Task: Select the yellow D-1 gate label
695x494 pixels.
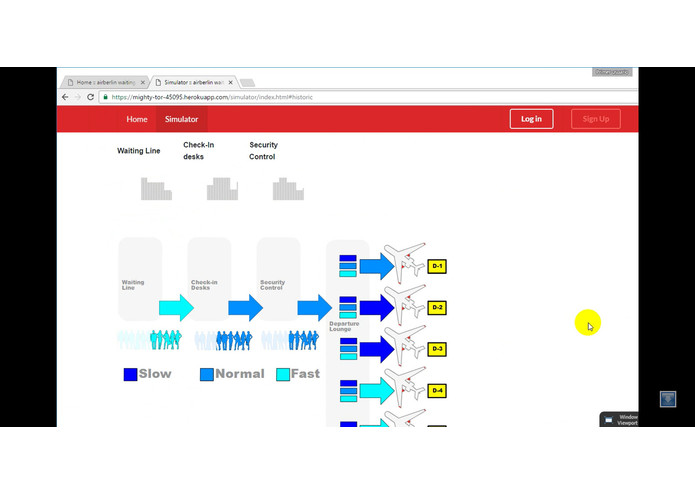Action: 437,266
